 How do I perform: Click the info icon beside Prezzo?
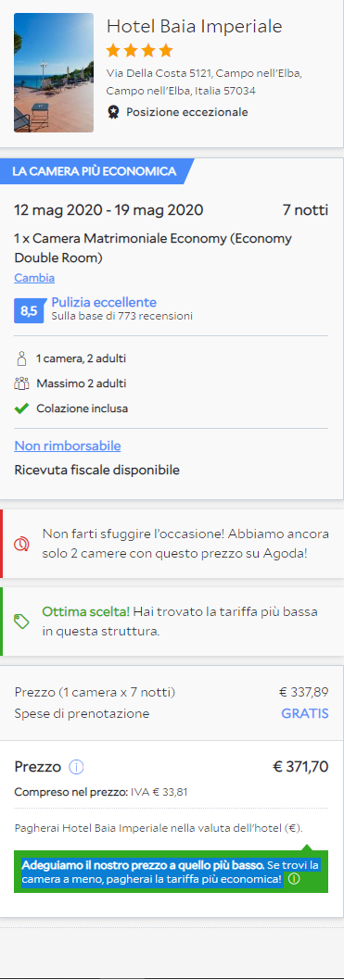point(76,767)
